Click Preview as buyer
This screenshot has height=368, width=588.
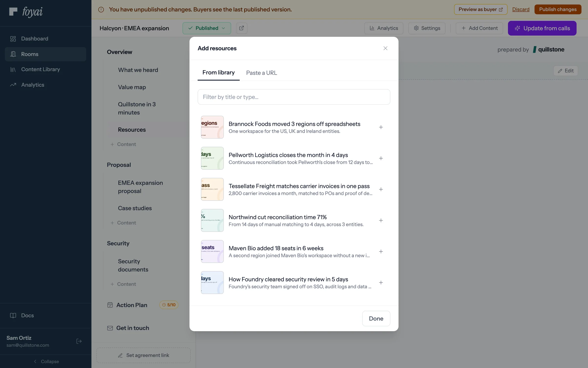coord(480,9)
